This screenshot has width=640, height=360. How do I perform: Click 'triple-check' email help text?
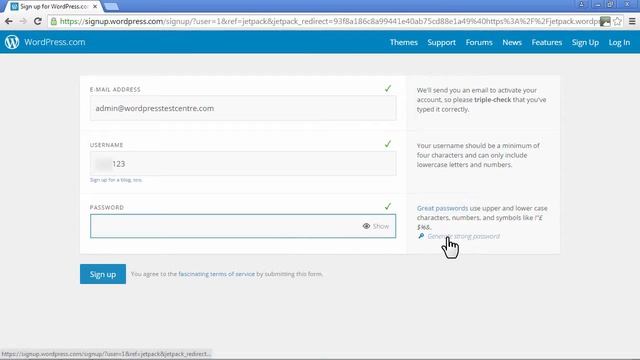pos(492,100)
